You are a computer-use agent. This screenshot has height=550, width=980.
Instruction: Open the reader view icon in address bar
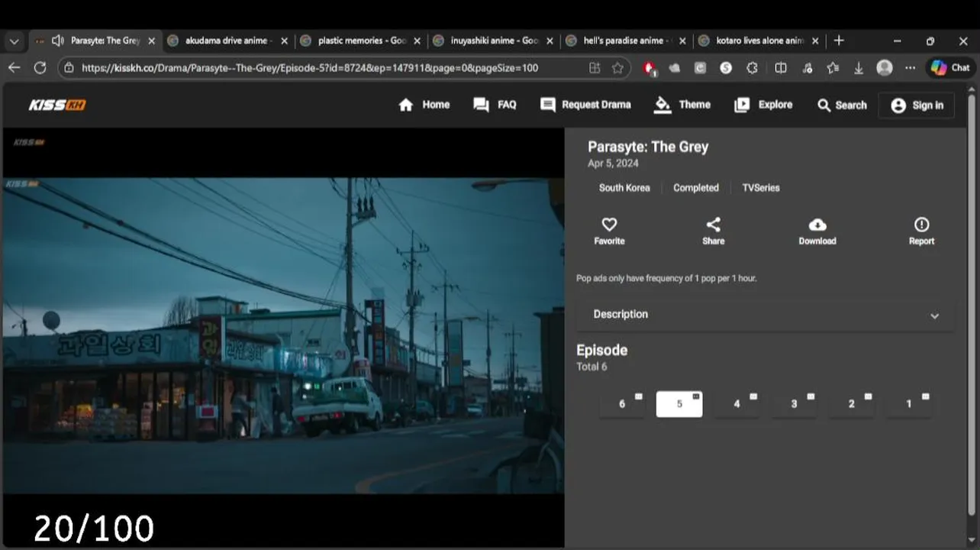[595, 68]
